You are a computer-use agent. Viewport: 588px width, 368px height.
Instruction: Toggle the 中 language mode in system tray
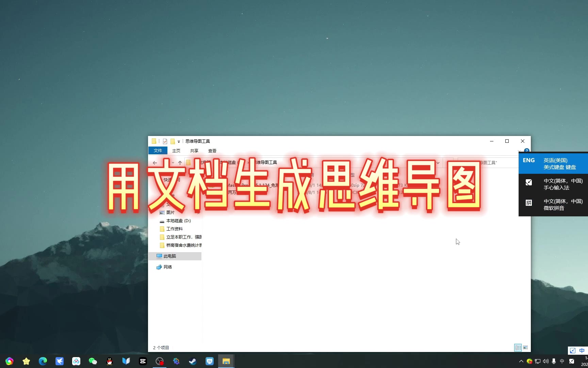click(x=562, y=361)
